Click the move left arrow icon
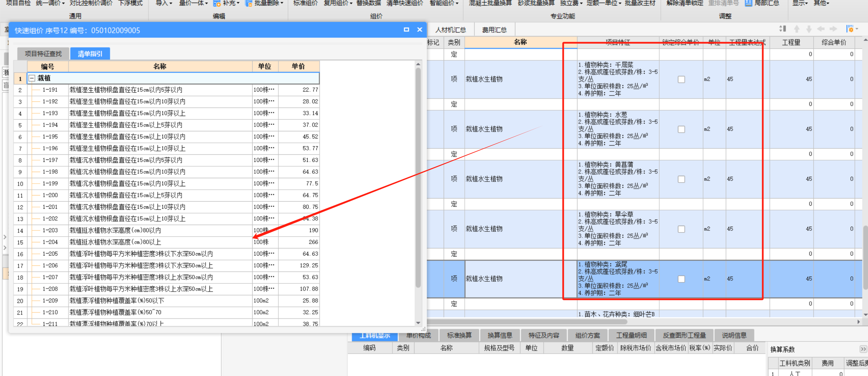 [821, 29]
